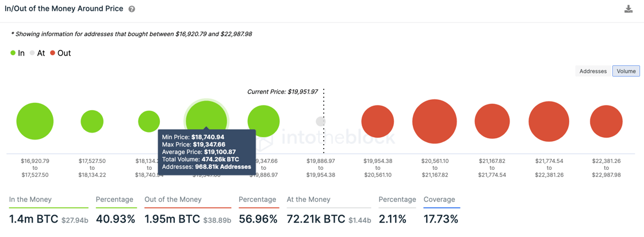The image size is (644, 237).
Task: Click the $16,920.79 to $17,527.50 green bubble
Action: point(35,122)
